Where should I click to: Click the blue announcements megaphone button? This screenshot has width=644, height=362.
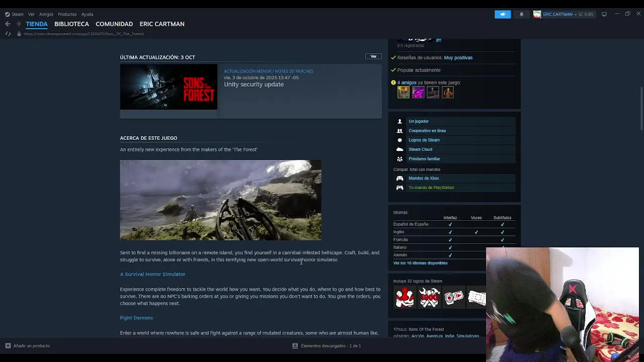coord(503,14)
